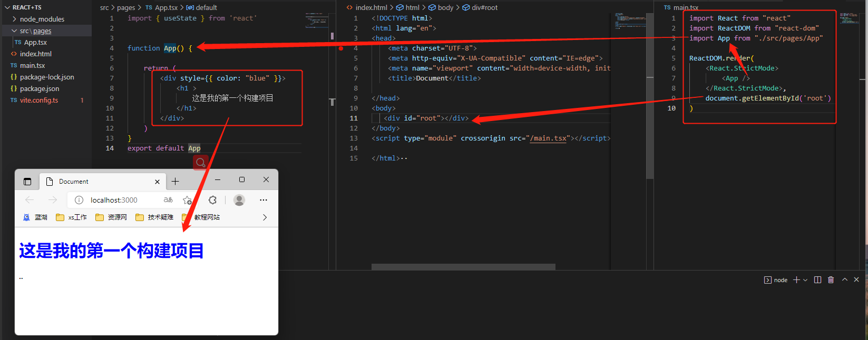
Task: Click line 14 export default App in App.tsx
Action: (x=164, y=148)
